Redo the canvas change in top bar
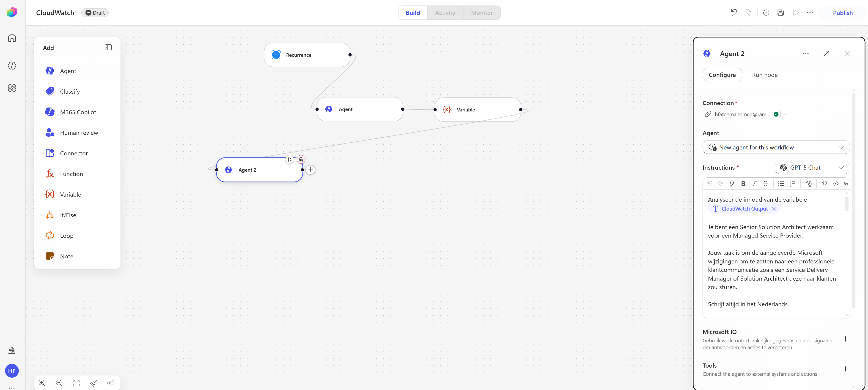This screenshot has height=390, width=868. [748, 13]
